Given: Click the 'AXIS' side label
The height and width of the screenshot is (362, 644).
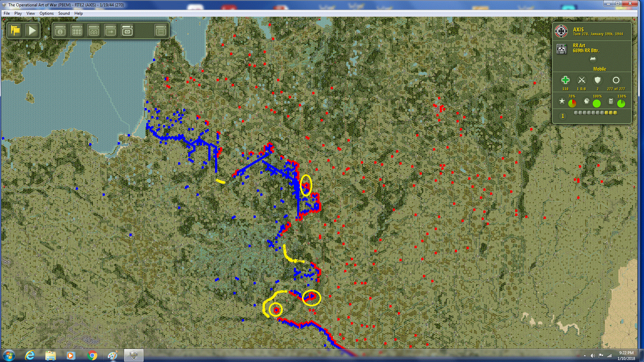Looking at the screenshot, I should (578, 29).
